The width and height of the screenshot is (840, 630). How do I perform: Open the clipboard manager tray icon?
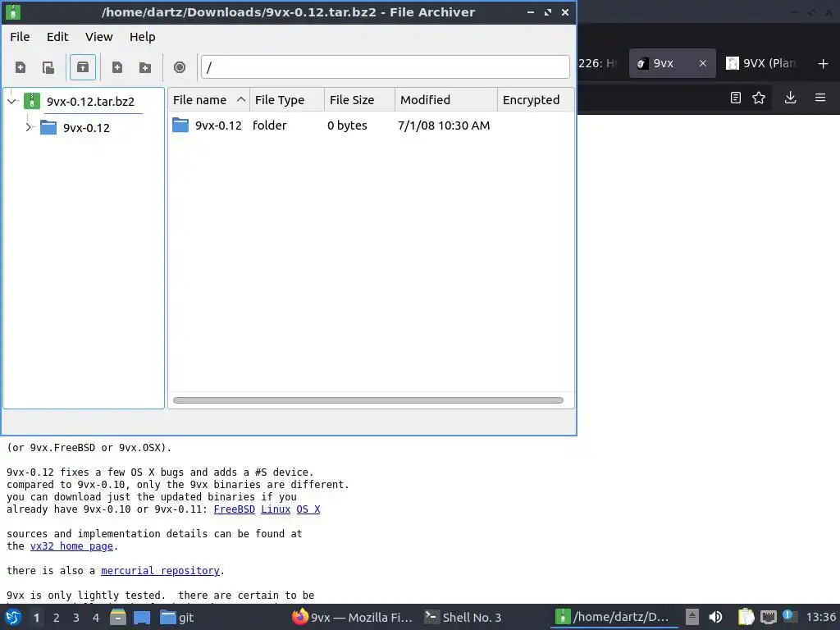click(x=746, y=617)
